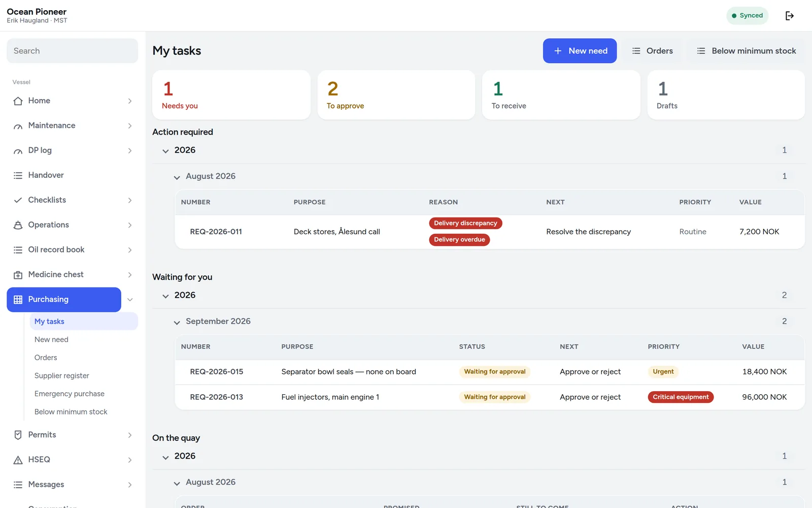Click the Permits shield icon
The width and height of the screenshot is (812, 508).
18,435
